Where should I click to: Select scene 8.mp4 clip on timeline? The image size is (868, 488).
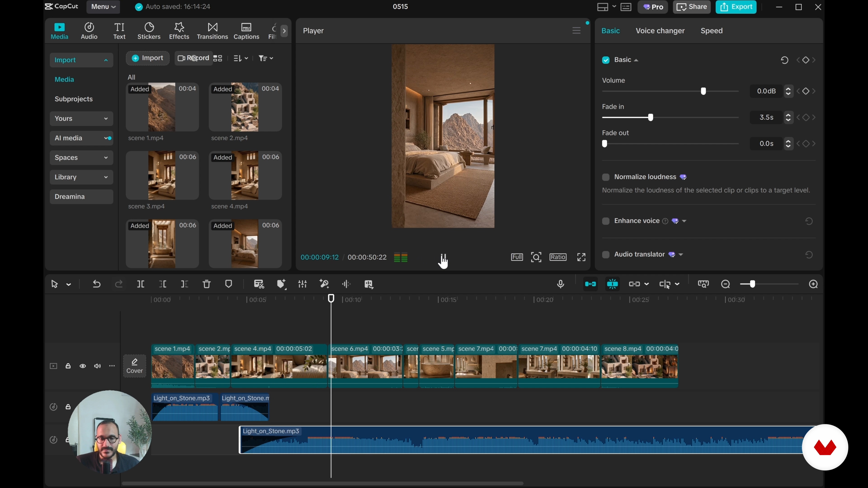[x=639, y=366]
